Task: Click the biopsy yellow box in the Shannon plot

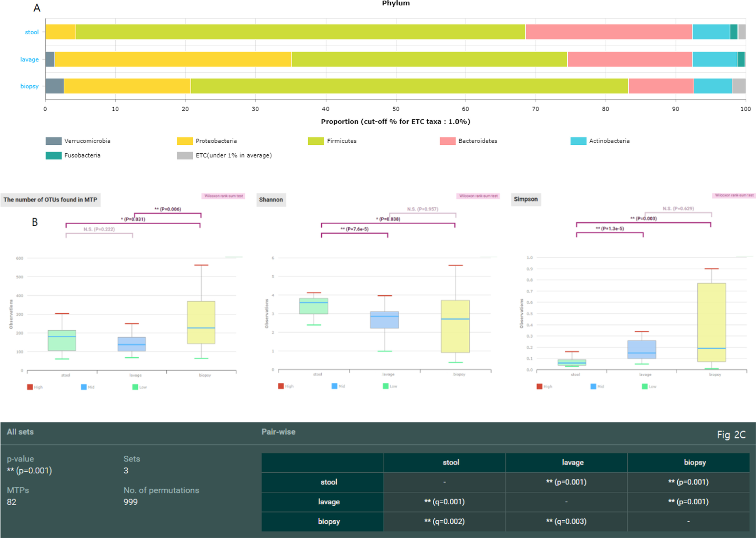Action: [x=455, y=326]
